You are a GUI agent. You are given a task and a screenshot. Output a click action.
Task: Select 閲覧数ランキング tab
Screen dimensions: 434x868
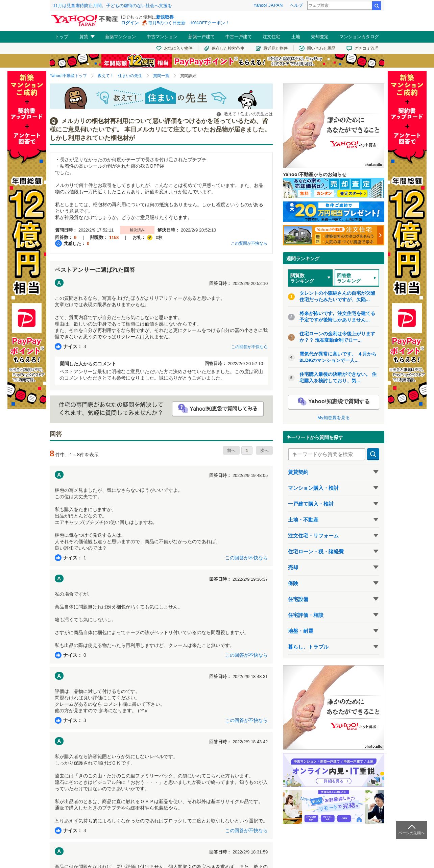pyautogui.click(x=310, y=278)
